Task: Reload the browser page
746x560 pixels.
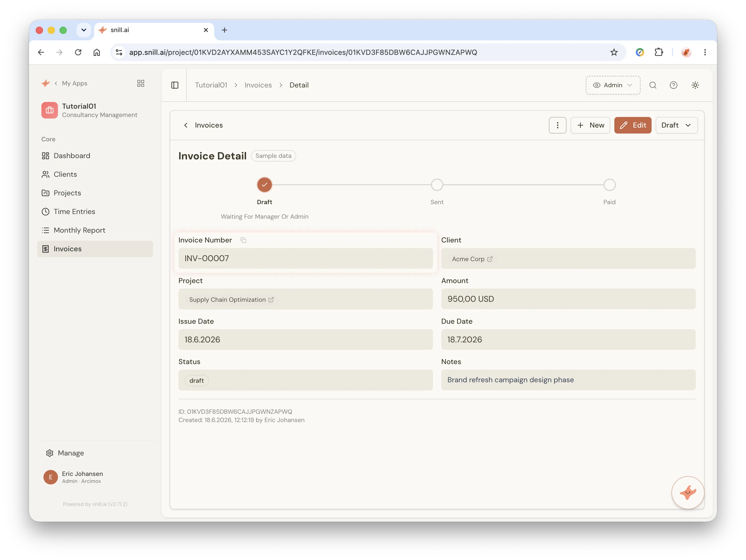Action: coord(78,52)
